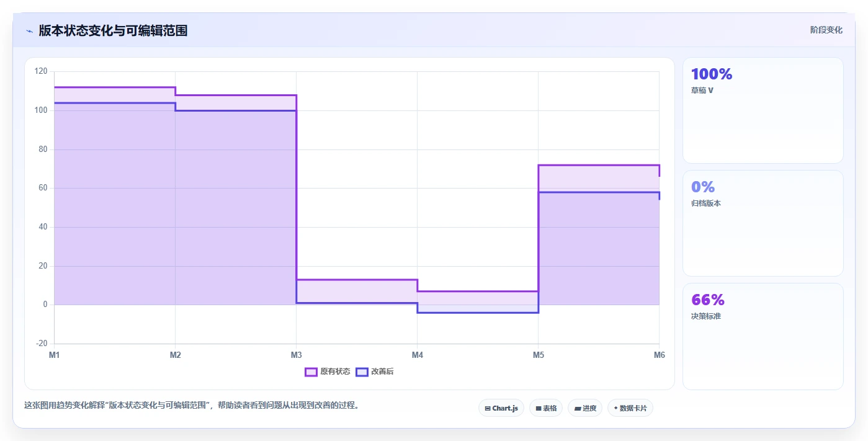The image size is (868, 441).
Task: Click the 0% value
Action: [x=703, y=187]
